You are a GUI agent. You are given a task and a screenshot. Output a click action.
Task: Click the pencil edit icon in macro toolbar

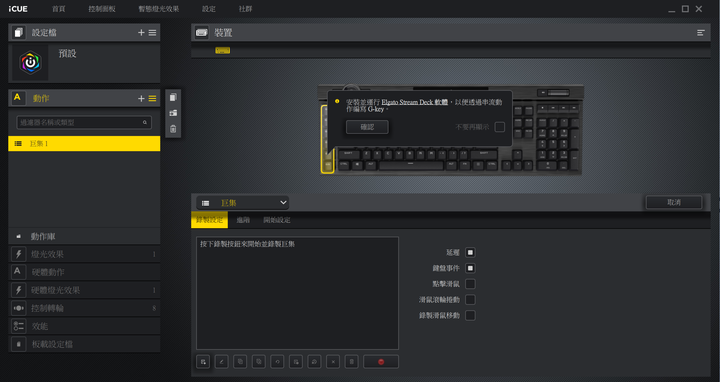221,362
